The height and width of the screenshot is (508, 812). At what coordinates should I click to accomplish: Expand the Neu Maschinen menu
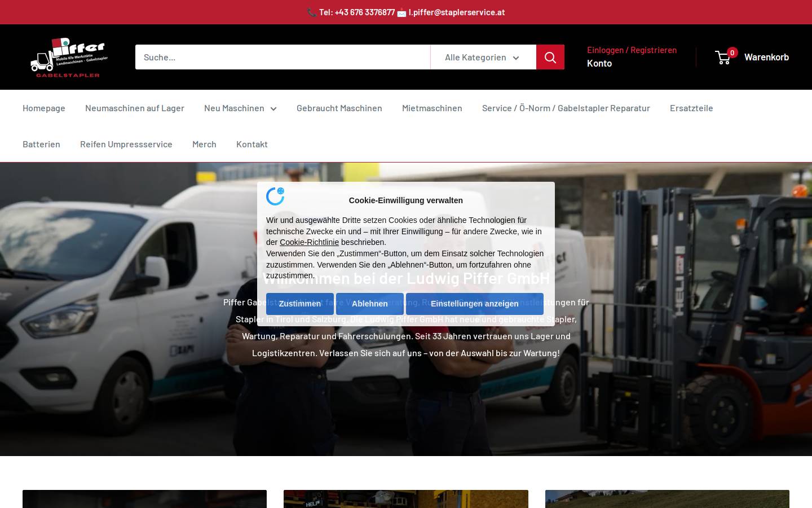[x=240, y=108]
